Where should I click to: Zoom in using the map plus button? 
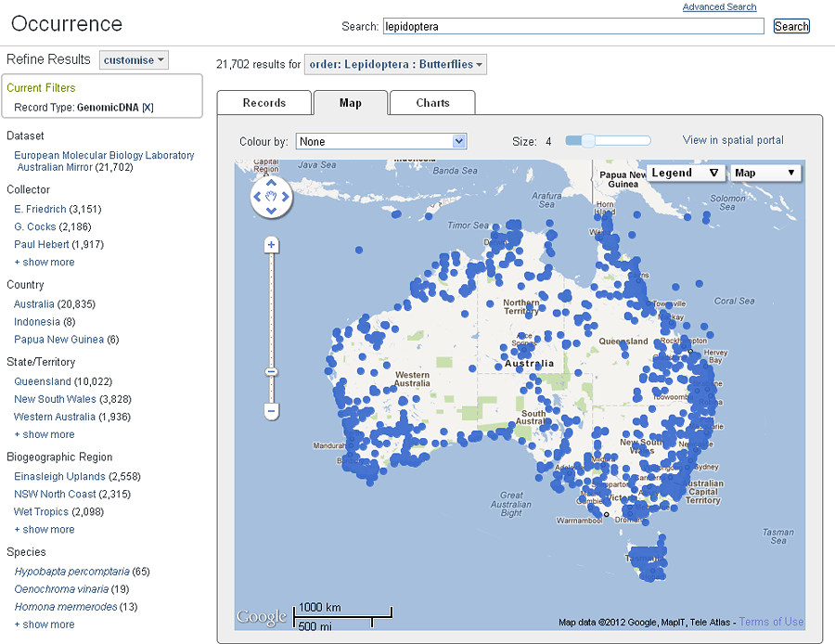tap(271, 245)
